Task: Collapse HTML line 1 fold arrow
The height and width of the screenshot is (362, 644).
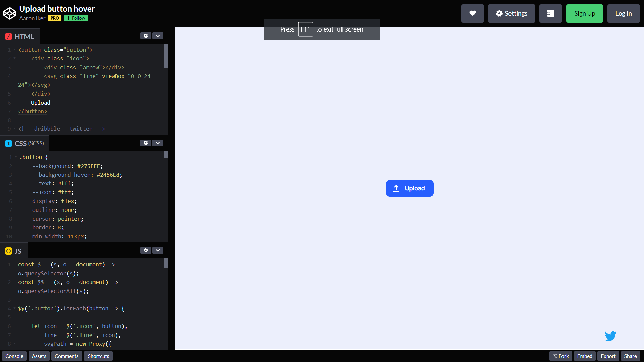Action: (14, 50)
